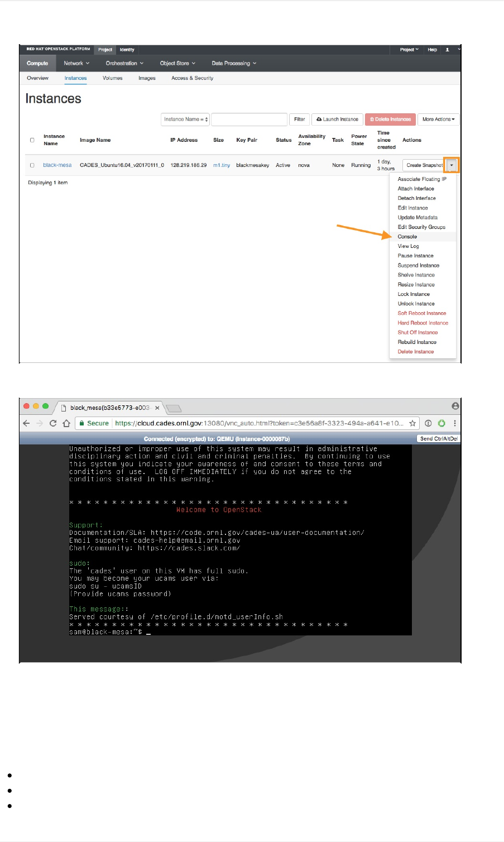Click the red Delete Instances button

coord(390,119)
